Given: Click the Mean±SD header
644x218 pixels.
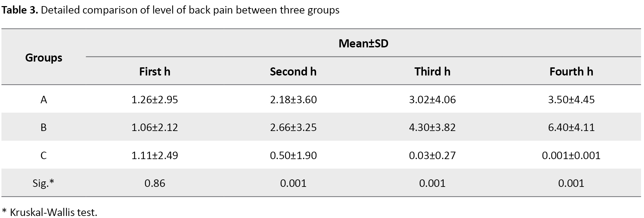Looking at the screenshot, I should coord(363,43).
